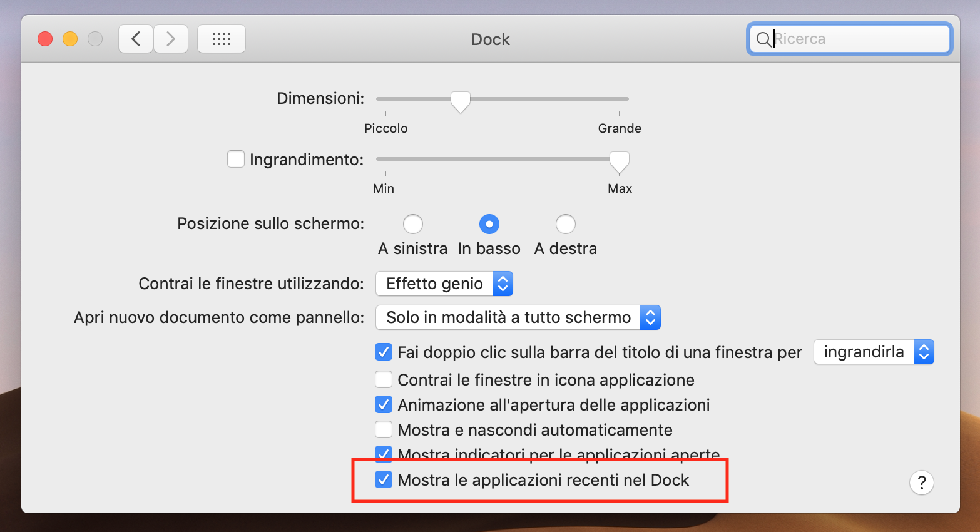Select the In basso radio button
Image resolution: width=980 pixels, height=532 pixels.
(x=489, y=224)
